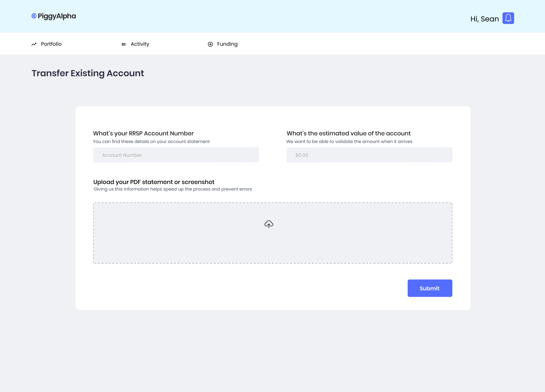Click the PiggyAlpha logo icon
545x392 pixels.
pos(34,16)
